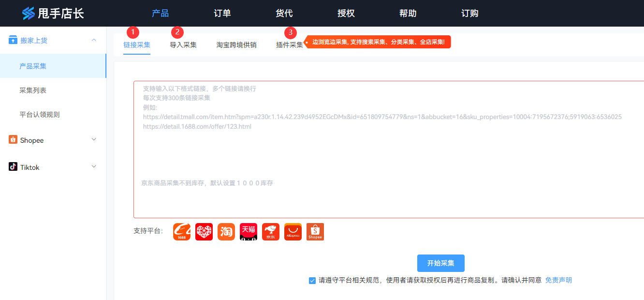Select the JD.com platform icon
Screen dimensions: 644x300
tap(270, 231)
